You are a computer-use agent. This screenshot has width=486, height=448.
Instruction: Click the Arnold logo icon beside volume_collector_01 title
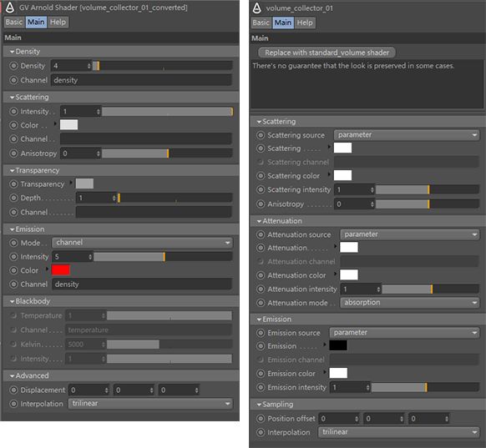(256, 8)
